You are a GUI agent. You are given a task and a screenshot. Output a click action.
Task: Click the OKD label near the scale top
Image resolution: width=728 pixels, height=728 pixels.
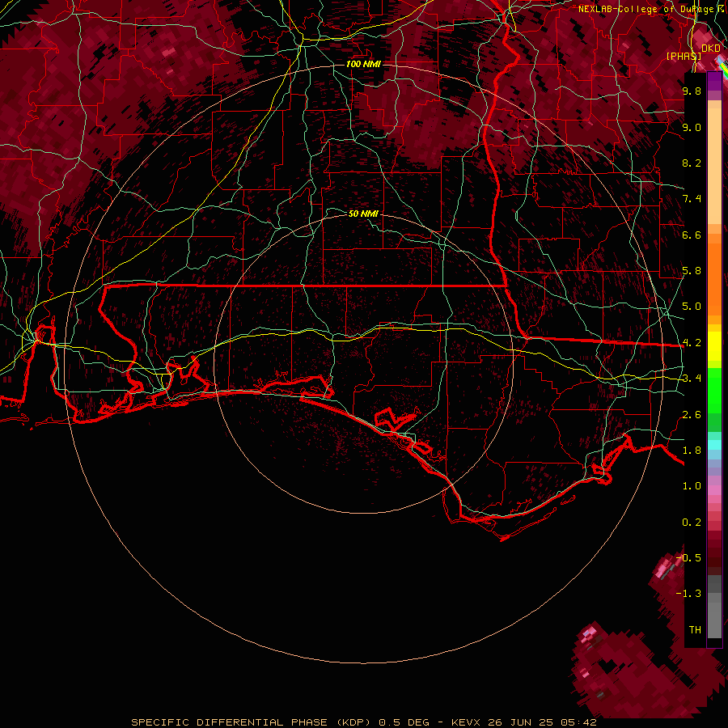pyautogui.click(x=711, y=48)
